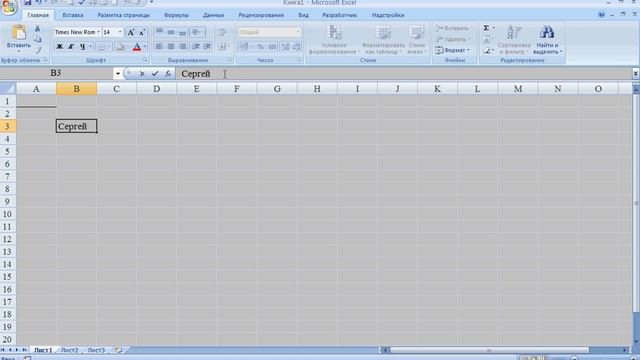Click the Sort and Filter icon
Screen dimensions: 640x360
(513, 32)
